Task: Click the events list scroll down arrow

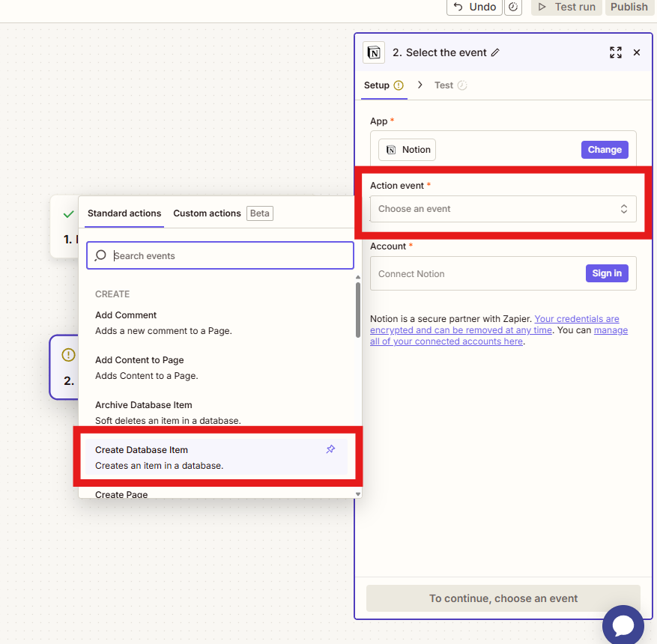Action: 358,494
